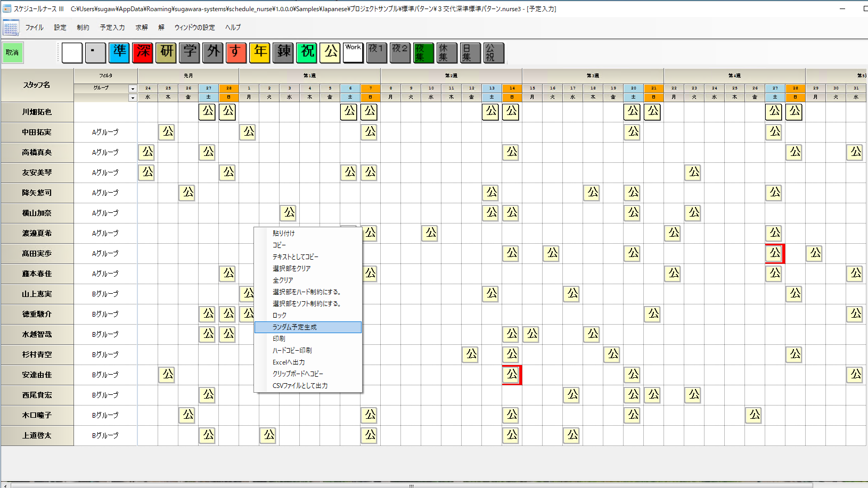Select the Work shift icon
868x488 pixels.
coord(353,53)
